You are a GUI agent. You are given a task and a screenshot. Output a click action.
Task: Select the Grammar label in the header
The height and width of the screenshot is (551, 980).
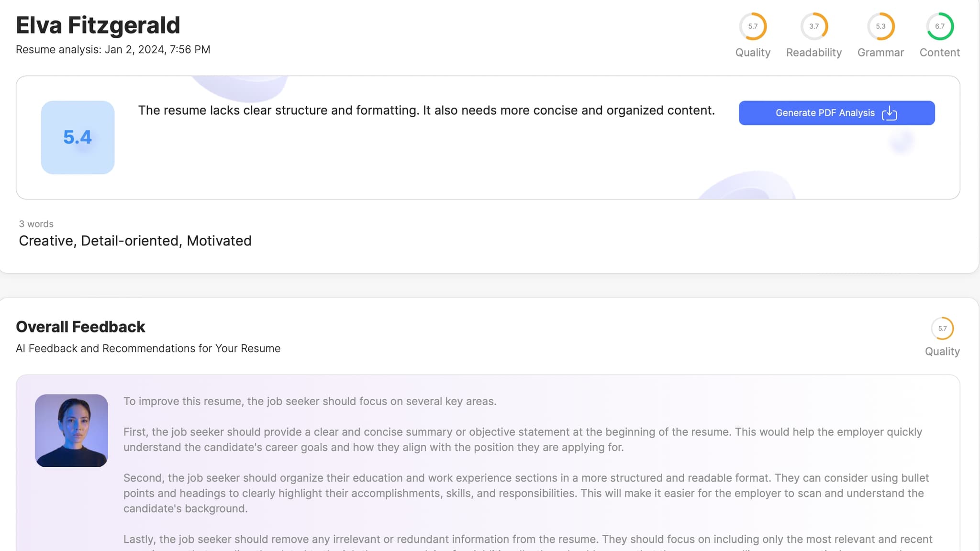point(880,53)
